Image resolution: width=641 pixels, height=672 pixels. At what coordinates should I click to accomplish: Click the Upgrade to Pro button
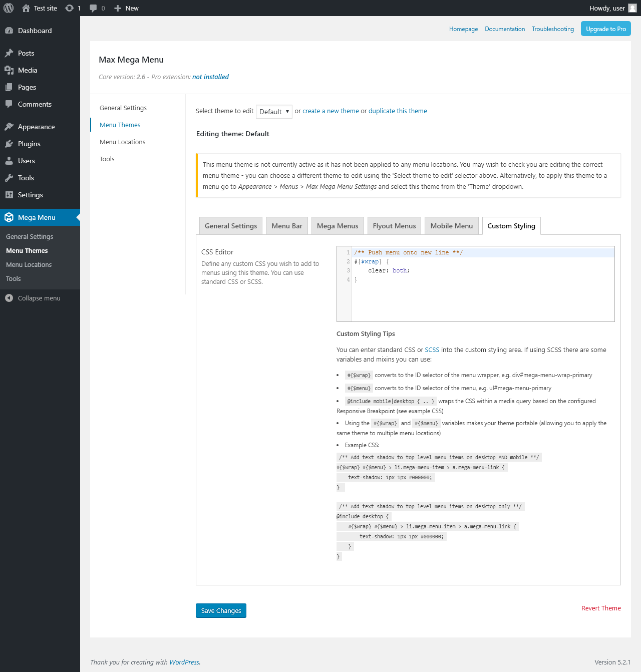606,29
